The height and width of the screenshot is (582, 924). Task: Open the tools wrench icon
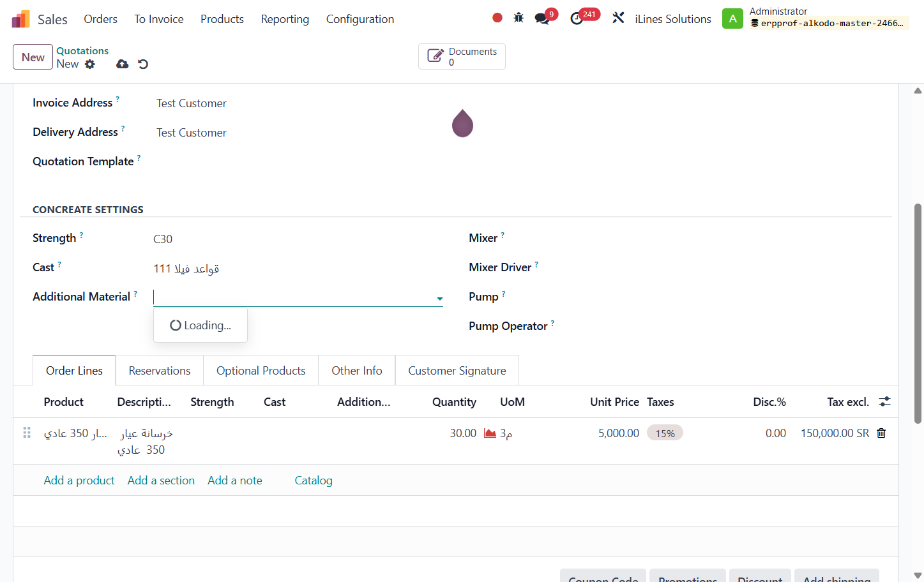pyautogui.click(x=618, y=18)
